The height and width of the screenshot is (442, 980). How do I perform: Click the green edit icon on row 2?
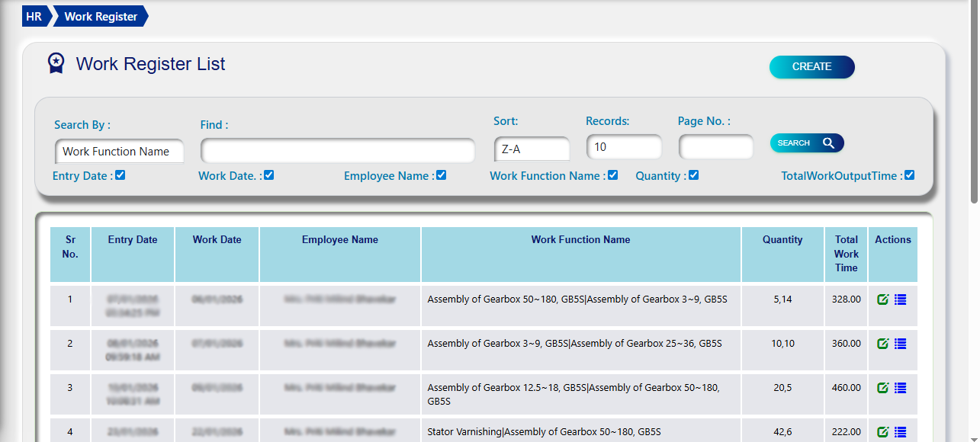click(x=883, y=344)
